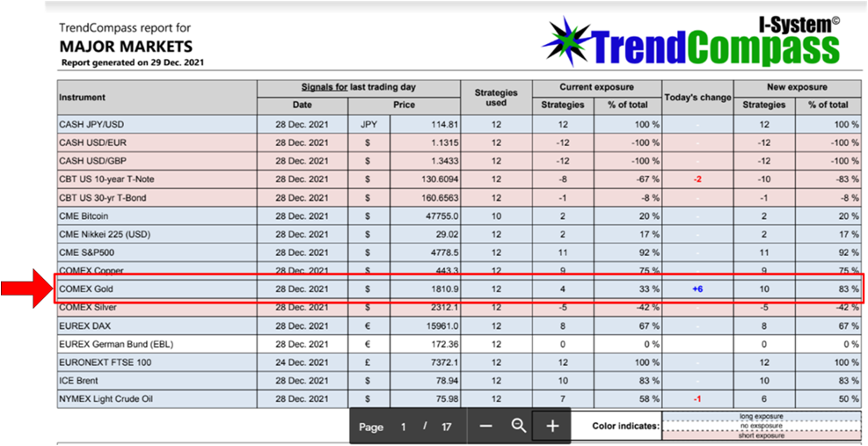Select the CME Bitcoin row label

click(x=84, y=216)
